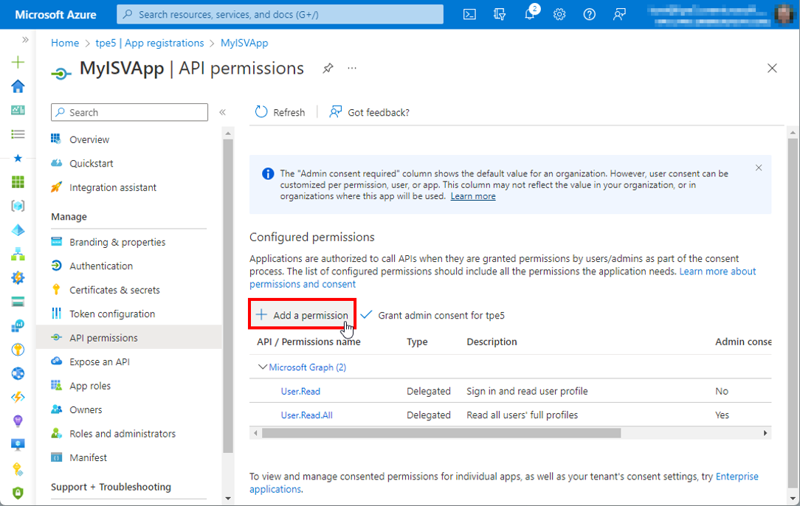Open Cloud Shell from the top bar

[470, 14]
